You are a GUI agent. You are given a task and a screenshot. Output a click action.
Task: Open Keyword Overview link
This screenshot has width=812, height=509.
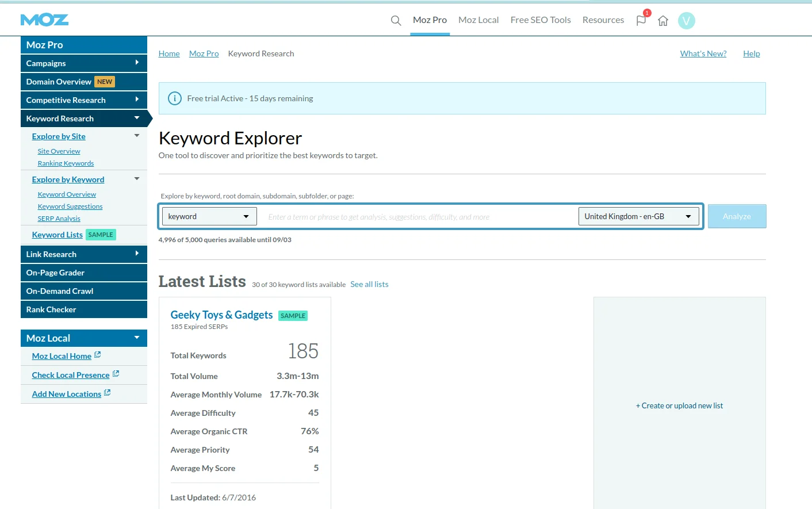pos(67,194)
